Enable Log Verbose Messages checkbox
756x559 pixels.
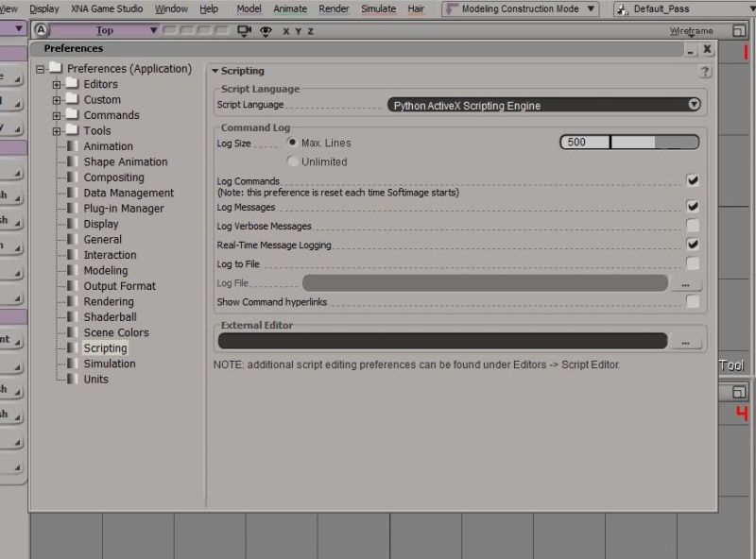[693, 225]
